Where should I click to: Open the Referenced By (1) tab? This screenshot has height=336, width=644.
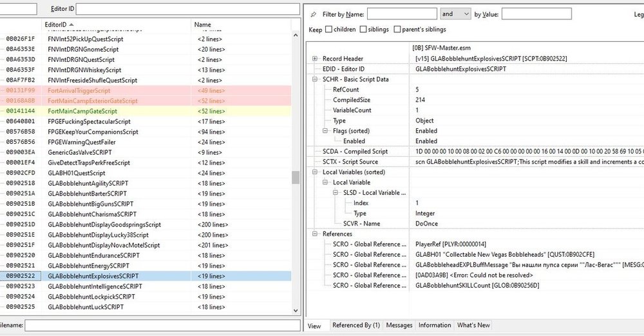[356, 325]
